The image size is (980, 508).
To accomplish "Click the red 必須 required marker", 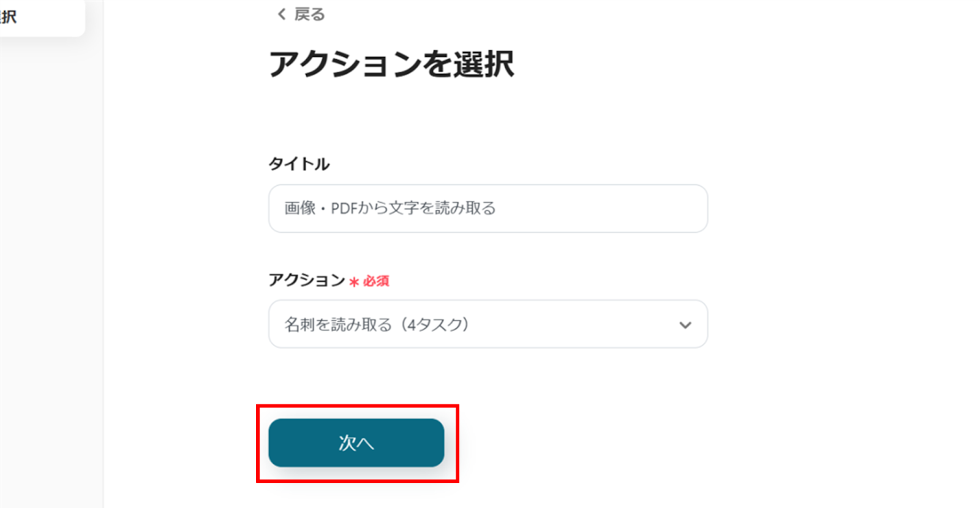I will click(x=376, y=281).
